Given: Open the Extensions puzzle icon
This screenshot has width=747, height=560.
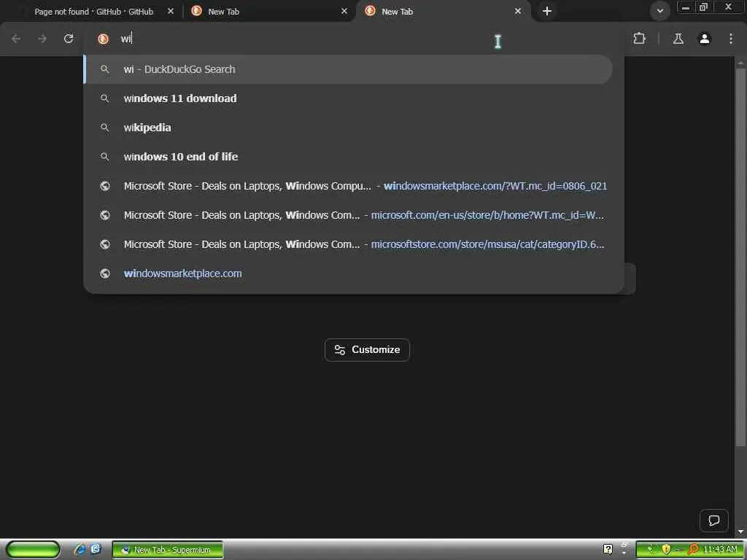Looking at the screenshot, I should (639, 39).
